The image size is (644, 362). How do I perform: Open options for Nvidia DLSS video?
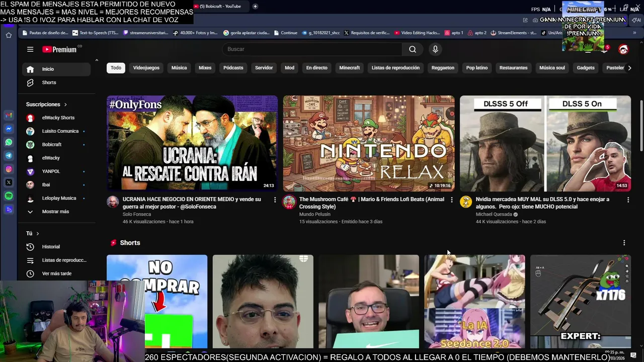click(628, 200)
